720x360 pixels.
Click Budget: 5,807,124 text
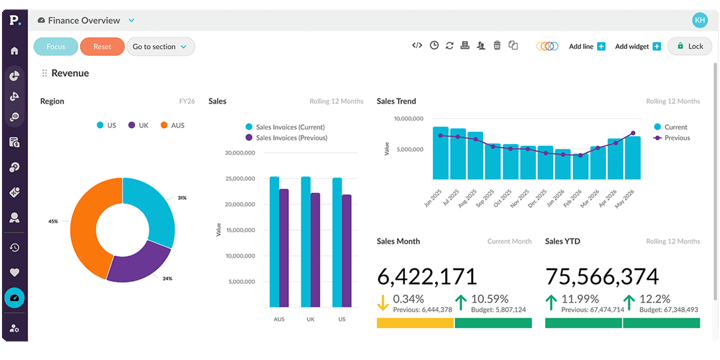(x=499, y=310)
